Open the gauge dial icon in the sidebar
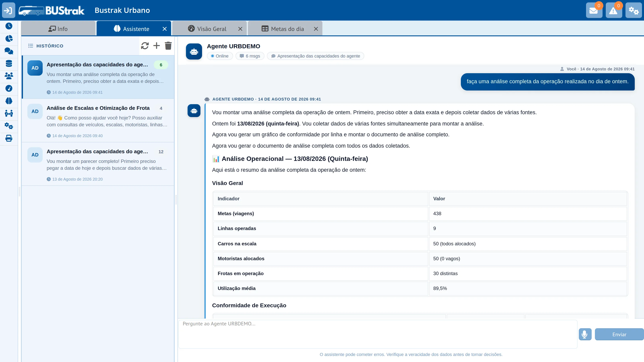Screen dimensions: 644x362 [x=9, y=88]
